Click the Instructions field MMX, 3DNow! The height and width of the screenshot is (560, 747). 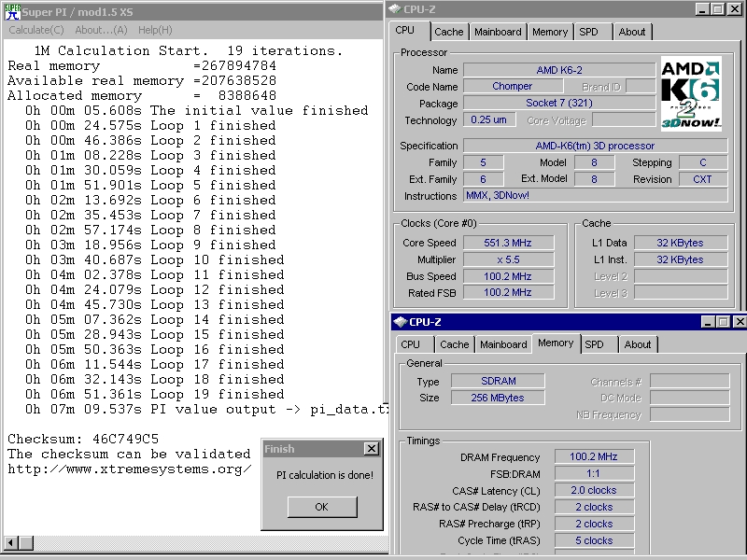pos(595,195)
